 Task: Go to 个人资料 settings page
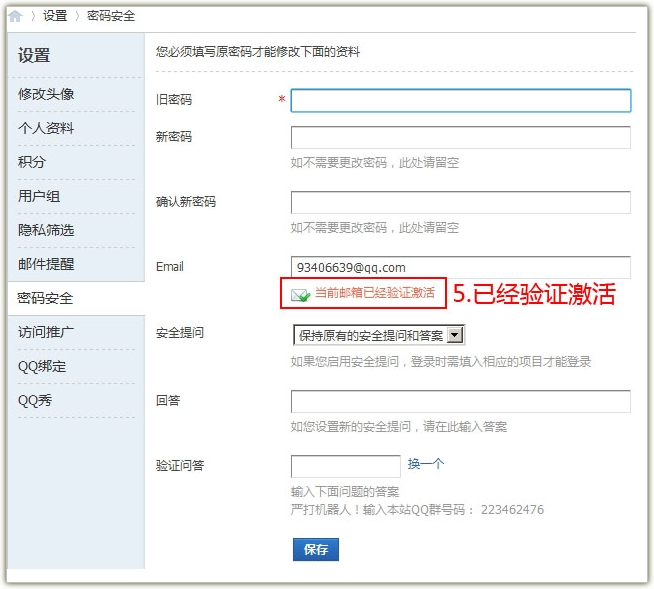pos(46,128)
